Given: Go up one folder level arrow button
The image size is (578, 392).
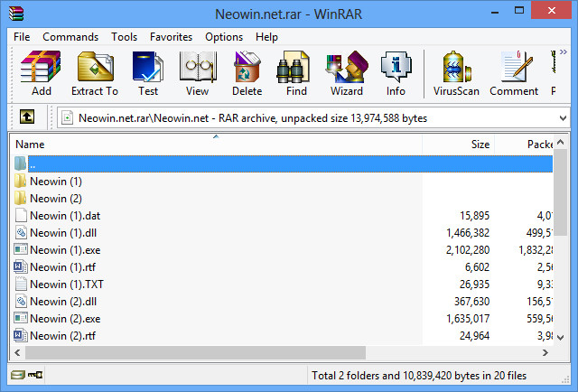Looking at the screenshot, I should point(27,117).
